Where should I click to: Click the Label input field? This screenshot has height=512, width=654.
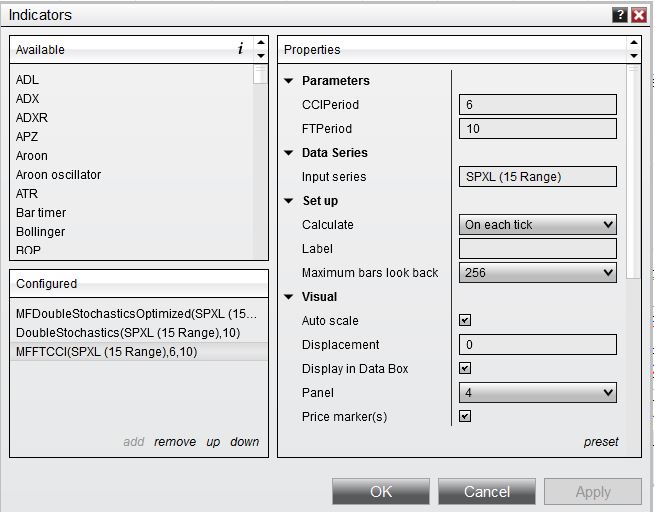click(x=538, y=249)
